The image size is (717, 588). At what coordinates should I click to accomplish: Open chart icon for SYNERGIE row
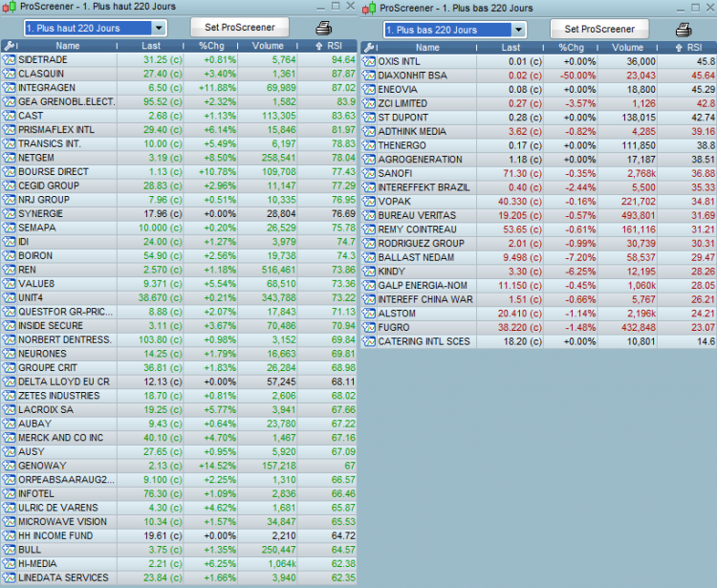[x=9, y=213]
